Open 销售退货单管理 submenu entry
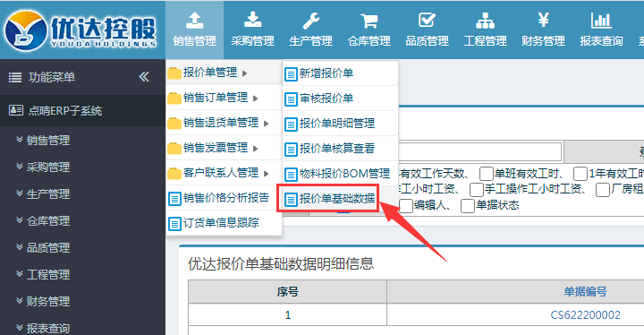Screen dimensions: 644x335 224,123
